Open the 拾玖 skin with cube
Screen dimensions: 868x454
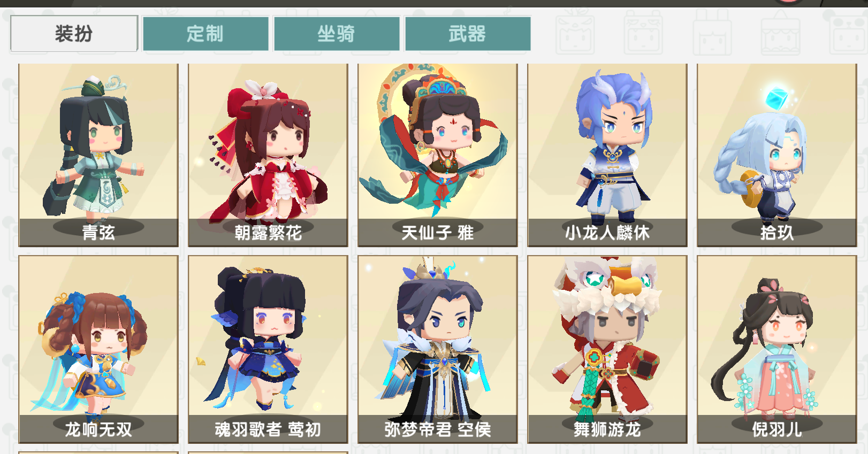point(777,155)
